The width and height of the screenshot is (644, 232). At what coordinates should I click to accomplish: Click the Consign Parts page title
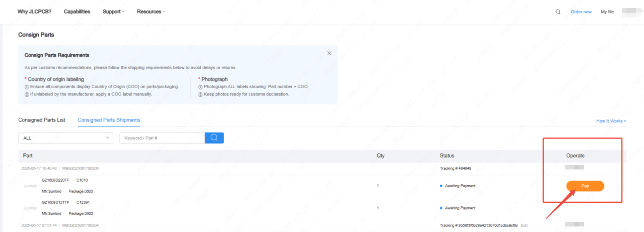pyautogui.click(x=36, y=35)
